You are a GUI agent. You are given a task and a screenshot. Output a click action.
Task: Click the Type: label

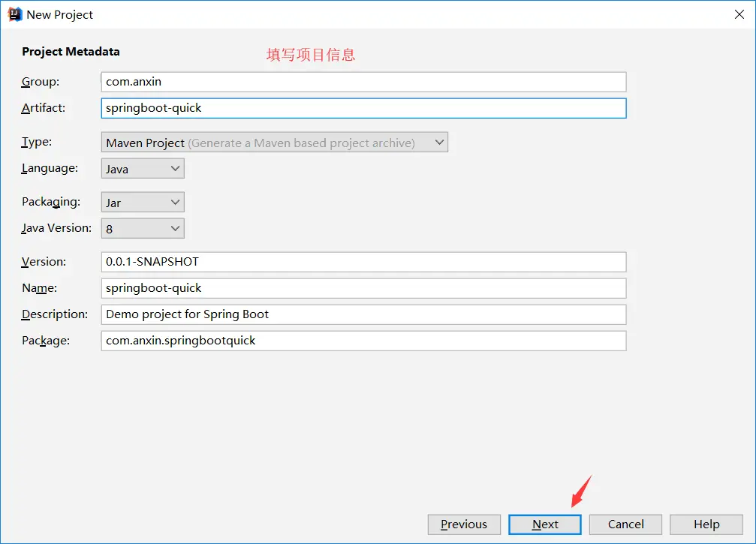click(37, 142)
